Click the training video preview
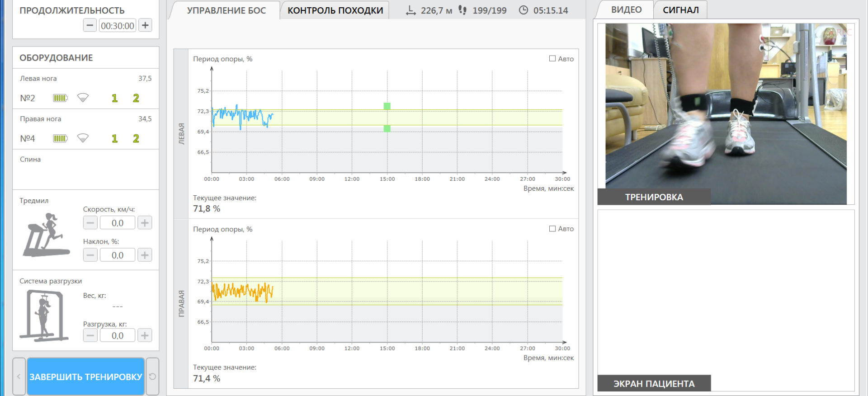Screen dimensions: 868x396 pyautogui.click(x=726, y=108)
